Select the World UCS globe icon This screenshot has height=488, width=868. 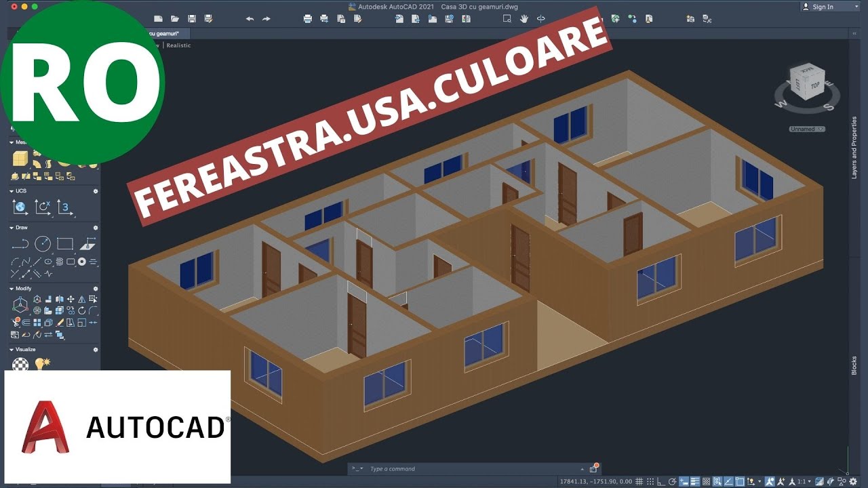click(x=20, y=207)
